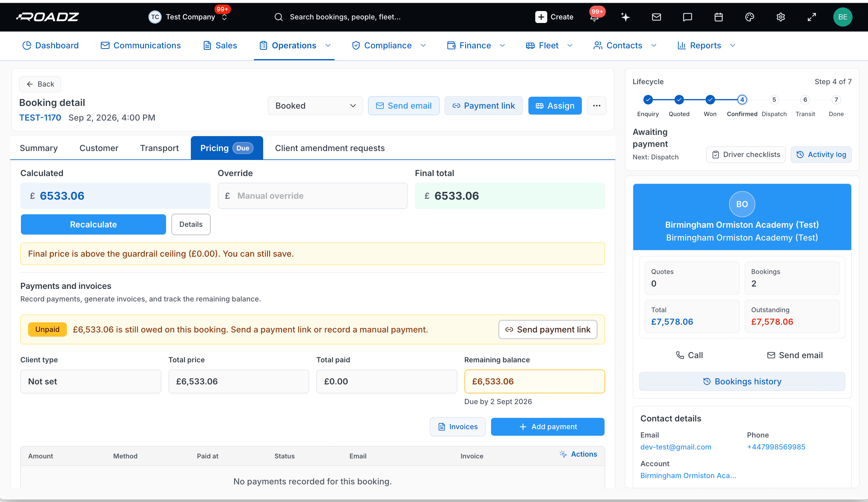
Task: Click the Enquiry lifecycle step
Action: coord(648,100)
